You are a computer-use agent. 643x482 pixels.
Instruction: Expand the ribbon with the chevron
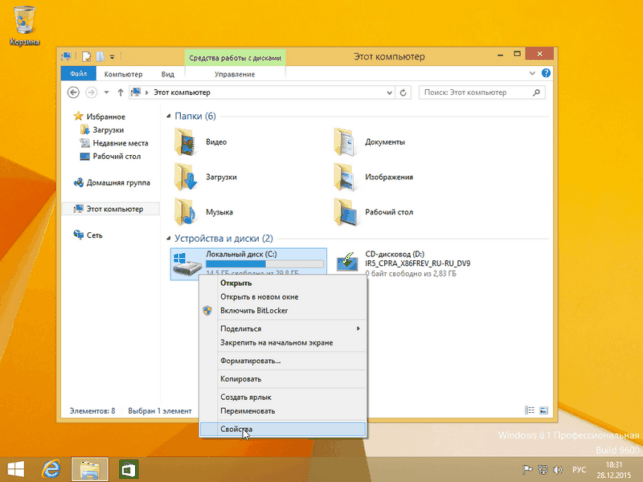(532, 73)
